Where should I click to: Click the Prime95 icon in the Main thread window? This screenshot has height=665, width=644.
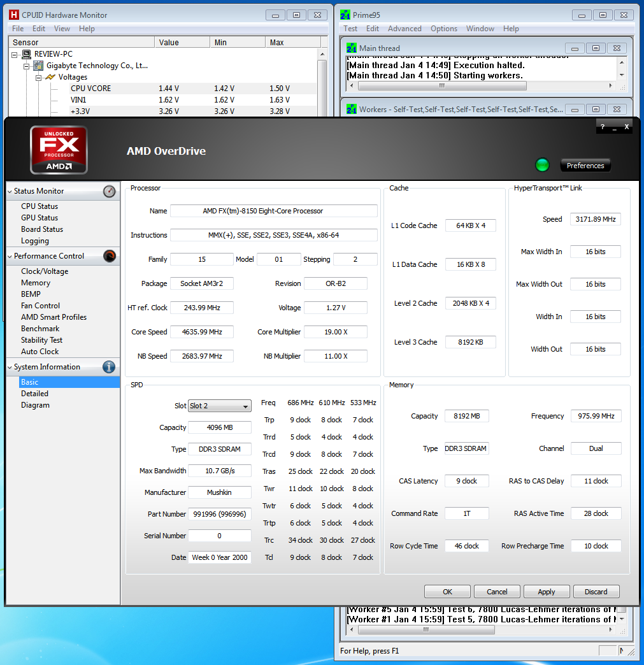351,48
